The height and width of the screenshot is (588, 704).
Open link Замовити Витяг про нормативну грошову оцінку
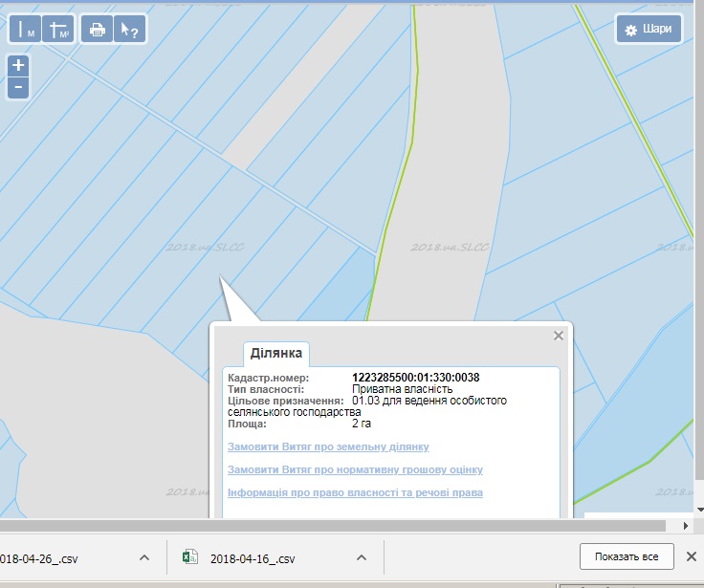tap(355, 469)
